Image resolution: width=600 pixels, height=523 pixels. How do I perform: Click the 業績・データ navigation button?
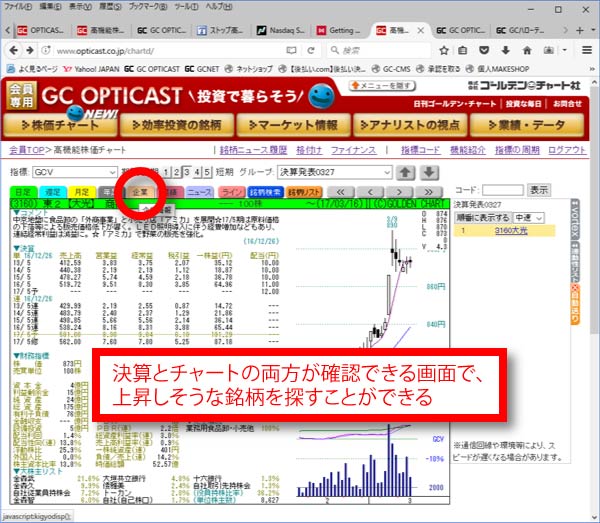(527, 125)
